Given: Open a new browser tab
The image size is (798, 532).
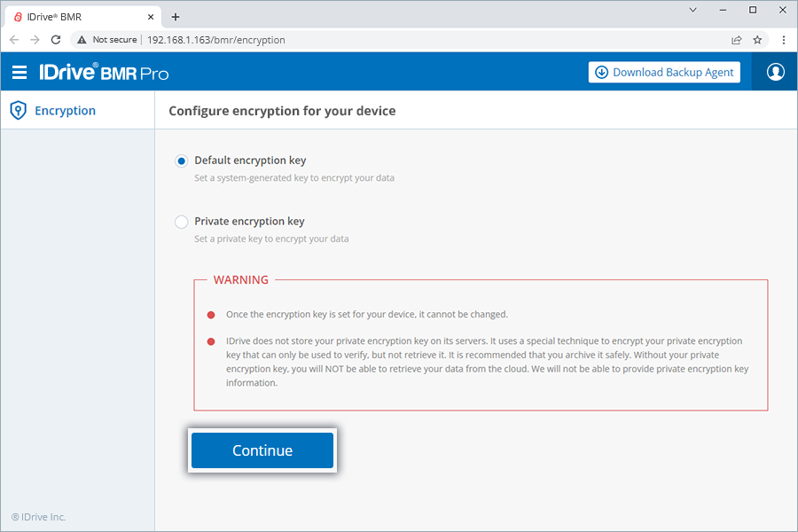Looking at the screenshot, I should 175,15.
